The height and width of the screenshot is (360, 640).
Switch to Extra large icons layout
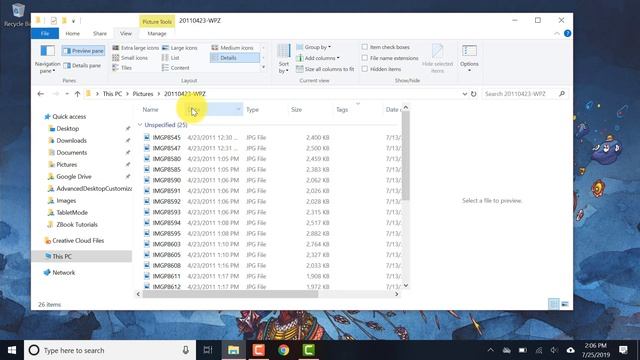click(x=136, y=48)
